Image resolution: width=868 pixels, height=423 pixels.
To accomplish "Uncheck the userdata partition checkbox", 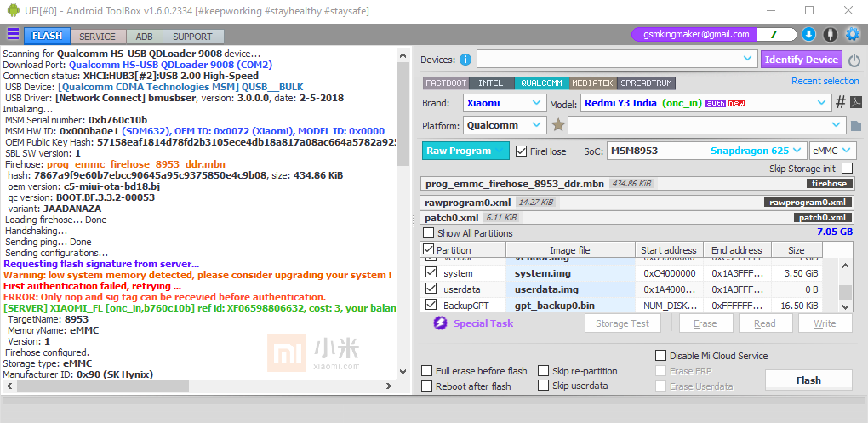I will (x=431, y=289).
